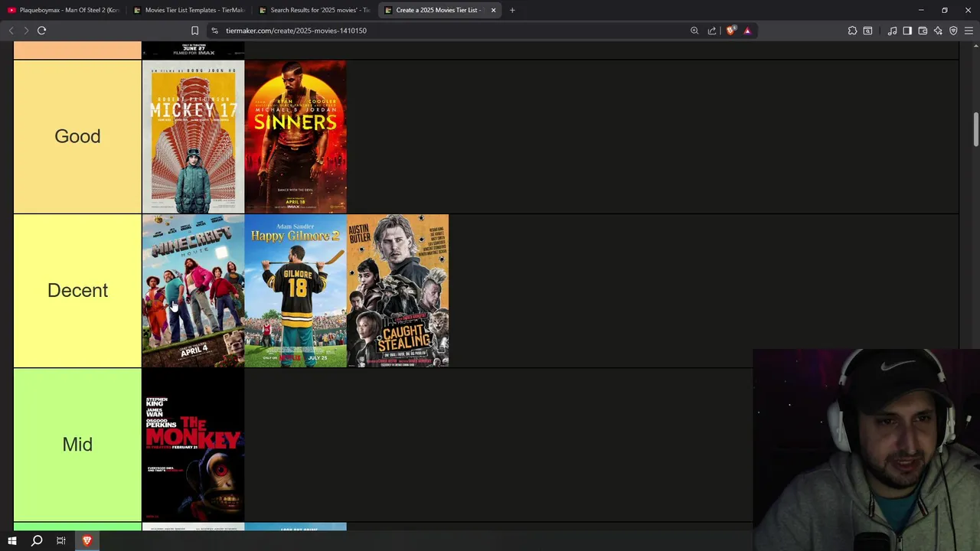Click the Good tier label
The width and height of the screenshot is (980, 551).
pyautogui.click(x=77, y=136)
